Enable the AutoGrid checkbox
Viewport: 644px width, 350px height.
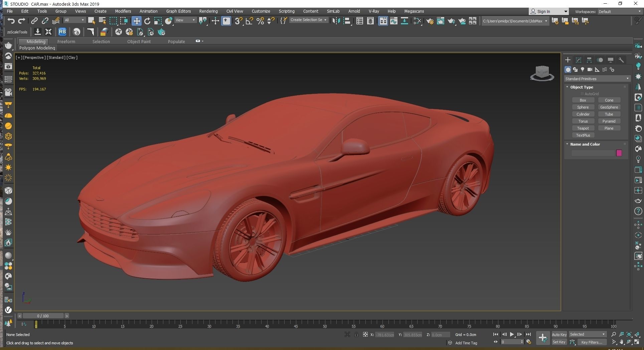[x=582, y=94]
